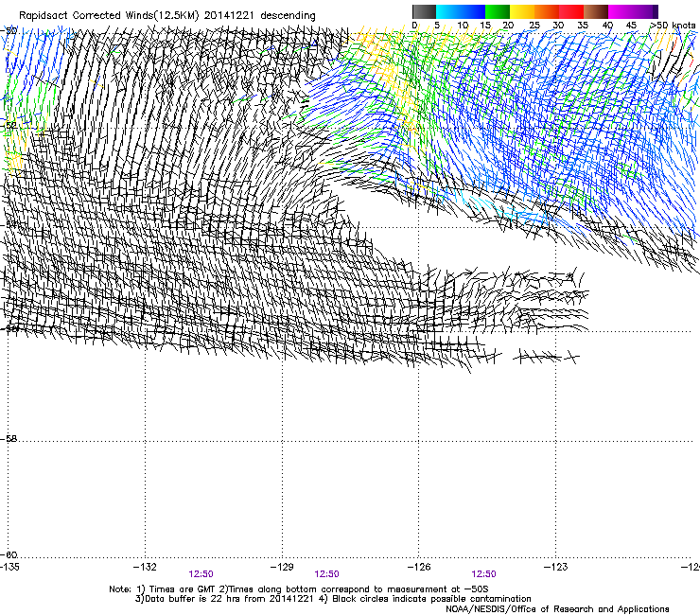
Task: Click the '-58' latitude axis label
Action: tap(9, 439)
